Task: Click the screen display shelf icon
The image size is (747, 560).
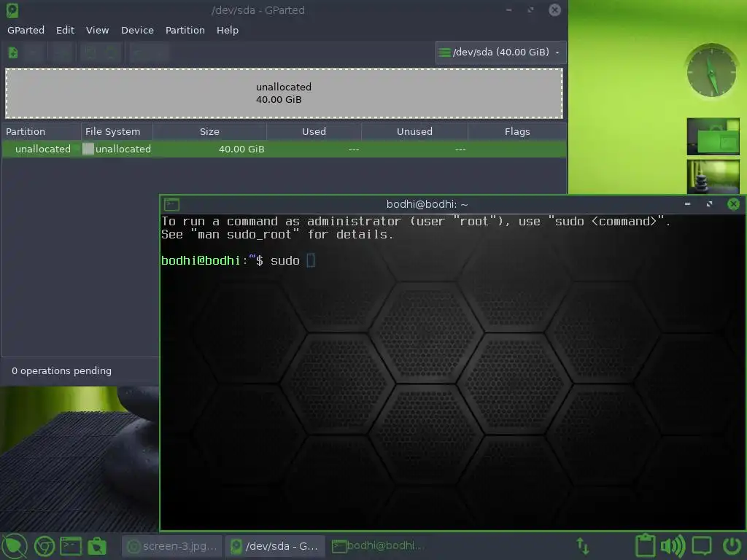Action: tap(702, 545)
